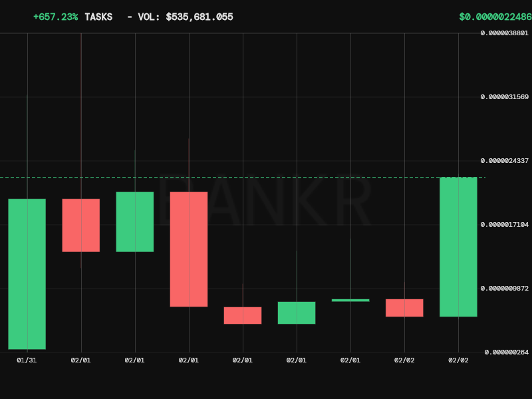Click the 0.0000031569 price axis label
The width and height of the screenshot is (532, 399).
504,97
